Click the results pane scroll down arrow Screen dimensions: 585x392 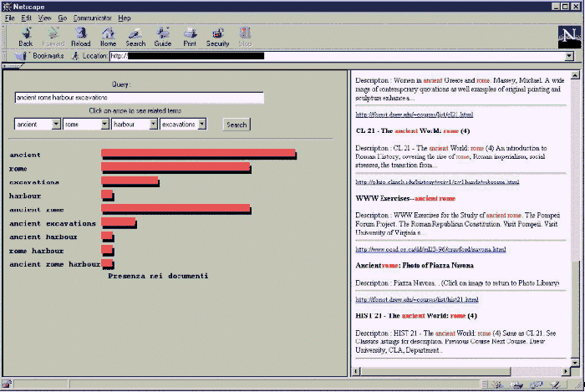(x=575, y=363)
